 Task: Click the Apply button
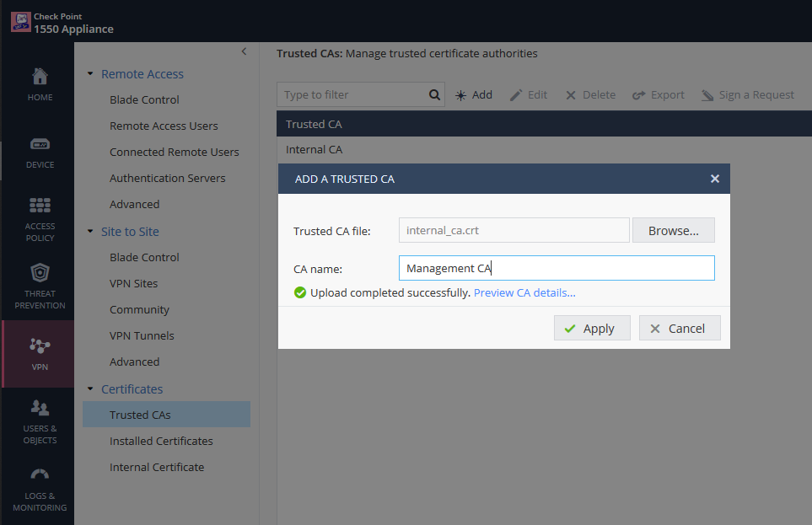click(x=592, y=329)
